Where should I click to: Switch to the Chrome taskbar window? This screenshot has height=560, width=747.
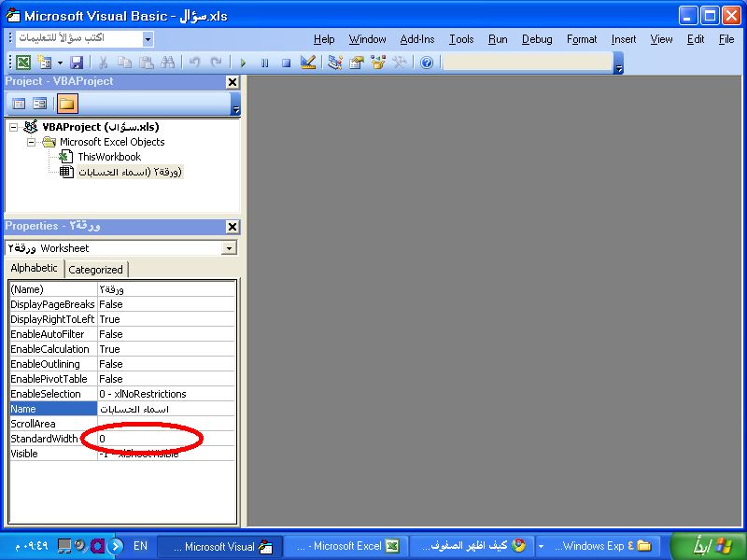point(472,546)
